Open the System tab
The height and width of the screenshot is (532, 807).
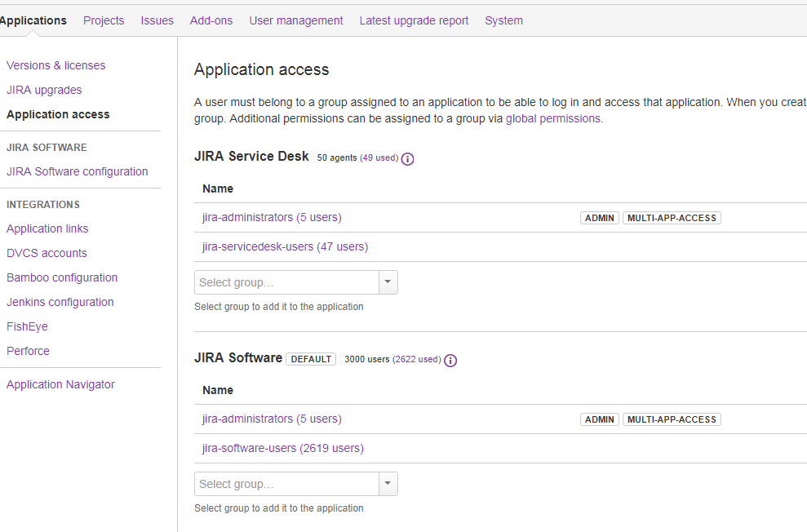tap(503, 20)
